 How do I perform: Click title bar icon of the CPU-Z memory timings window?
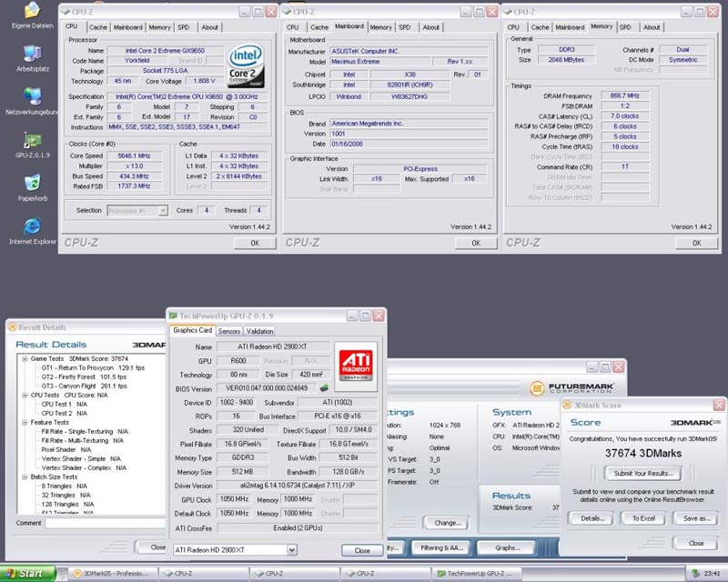(508, 11)
